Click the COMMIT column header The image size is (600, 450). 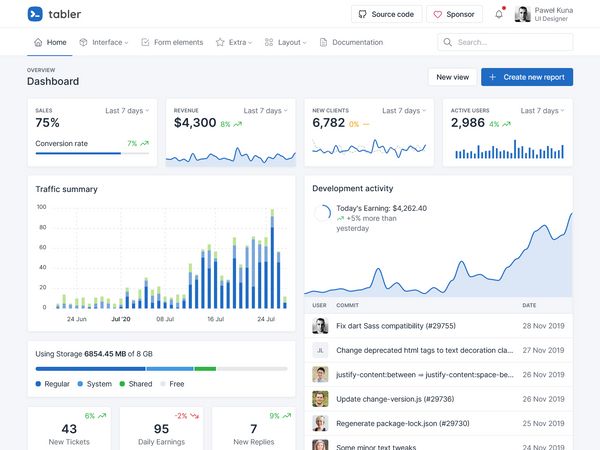click(x=347, y=305)
